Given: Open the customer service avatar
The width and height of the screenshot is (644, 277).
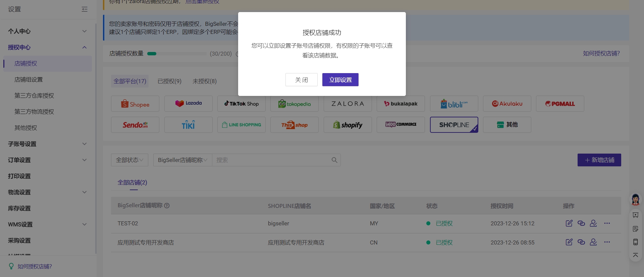Looking at the screenshot, I should [635, 200].
